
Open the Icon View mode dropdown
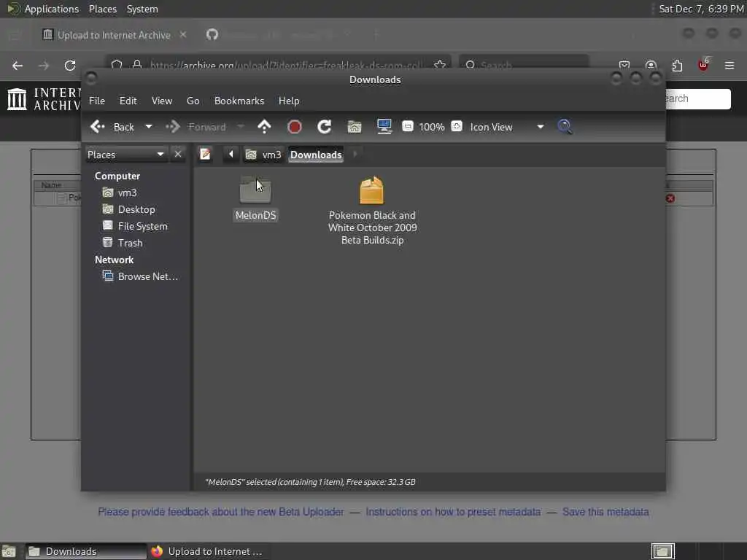click(x=506, y=127)
